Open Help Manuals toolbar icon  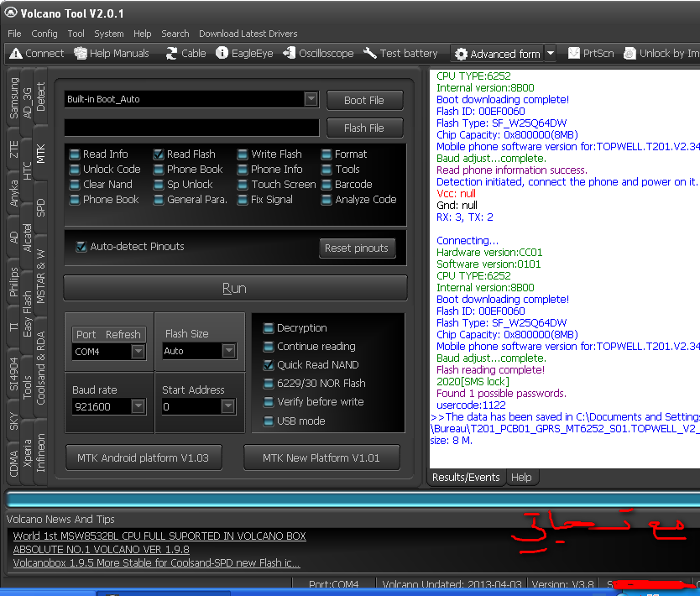(81, 54)
